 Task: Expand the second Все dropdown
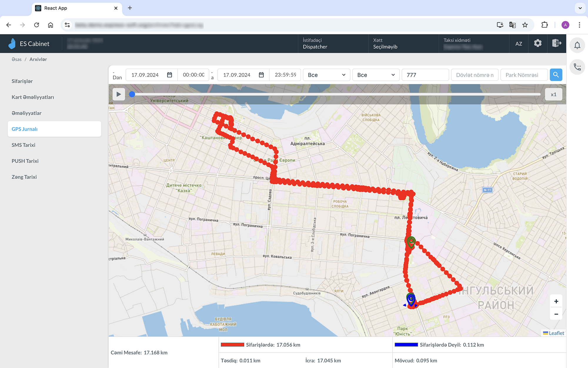[376, 75]
